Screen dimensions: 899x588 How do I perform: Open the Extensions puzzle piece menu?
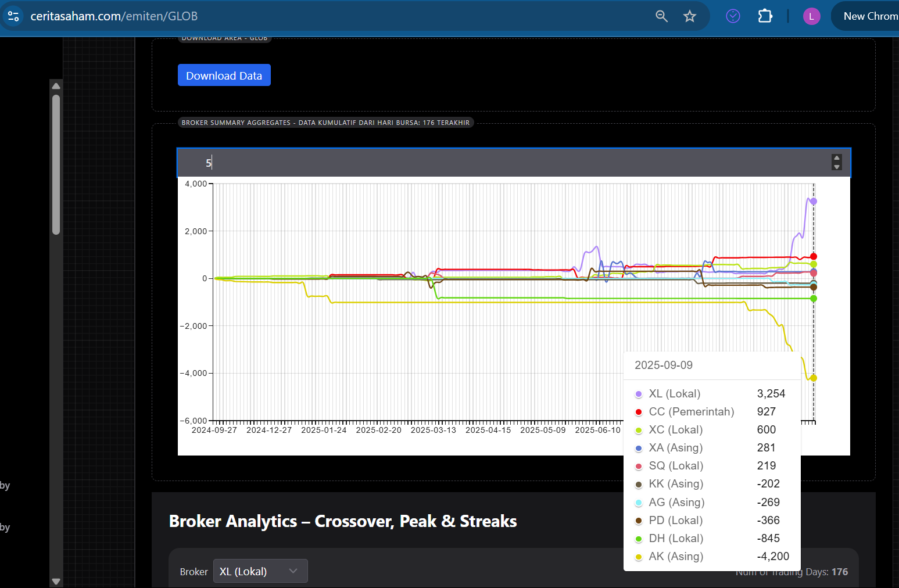coord(765,16)
